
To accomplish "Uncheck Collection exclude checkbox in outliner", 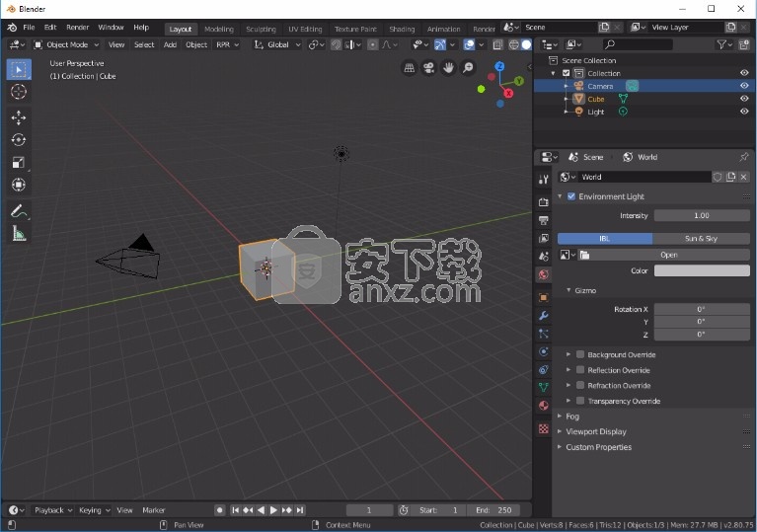I will click(x=567, y=73).
